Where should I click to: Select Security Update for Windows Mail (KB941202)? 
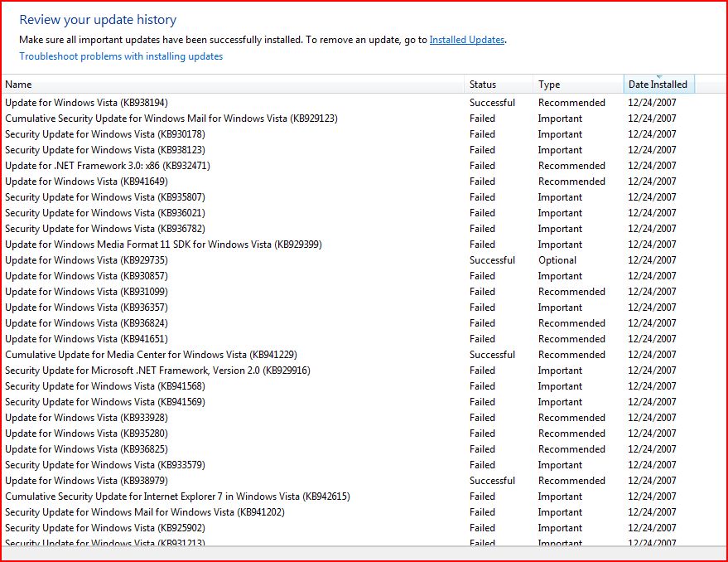click(x=145, y=512)
